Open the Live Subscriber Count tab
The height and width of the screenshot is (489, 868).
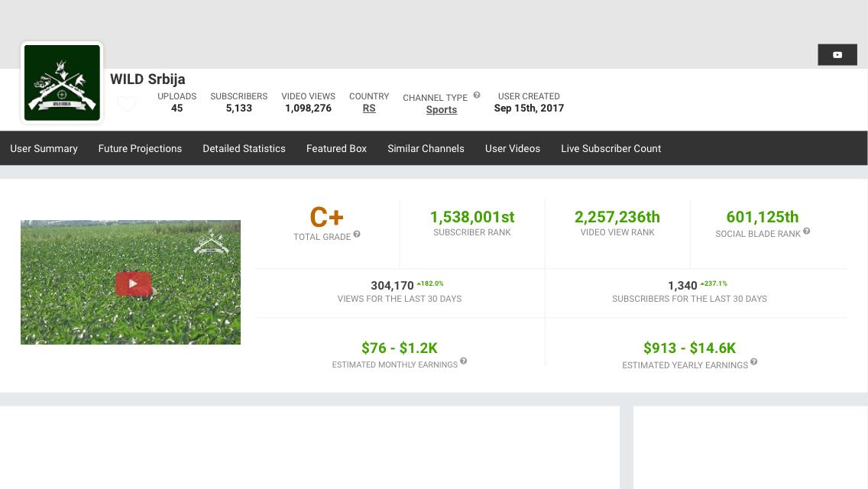click(x=611, y=148)
